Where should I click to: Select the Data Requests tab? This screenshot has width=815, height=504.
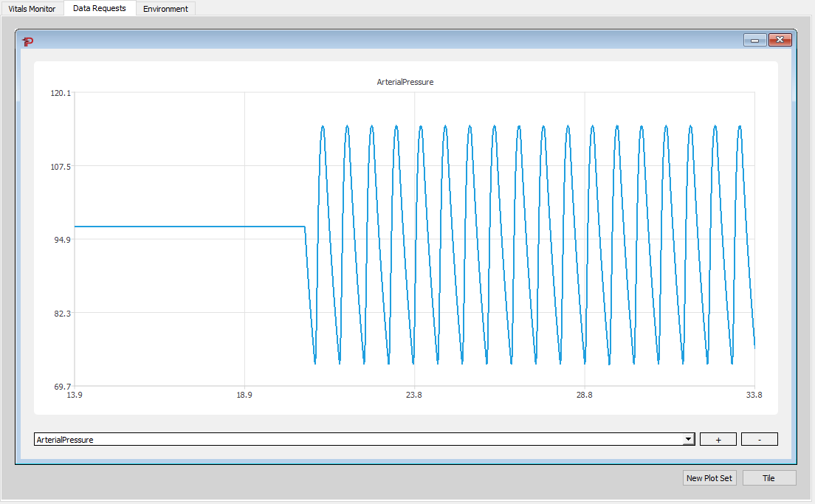pos(99,8)
